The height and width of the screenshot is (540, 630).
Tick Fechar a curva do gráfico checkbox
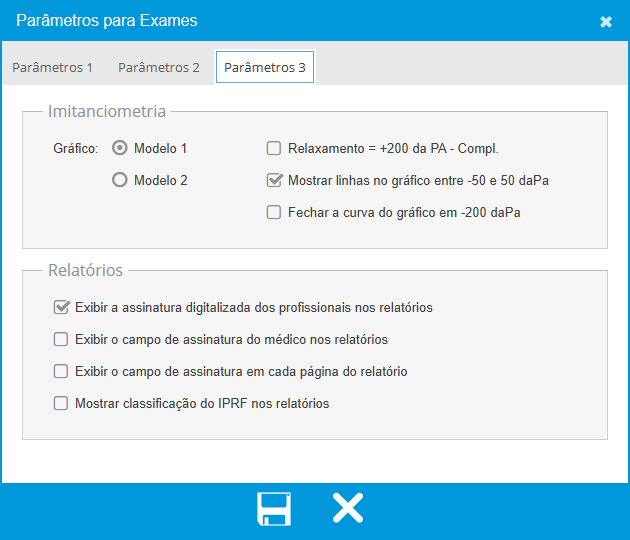[x=274, y=212]
